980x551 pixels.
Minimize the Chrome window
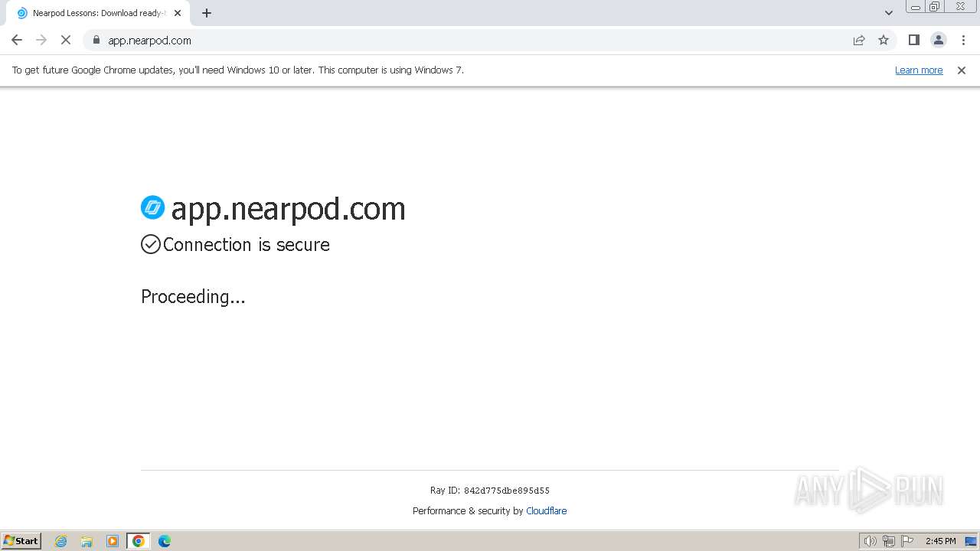916,7
